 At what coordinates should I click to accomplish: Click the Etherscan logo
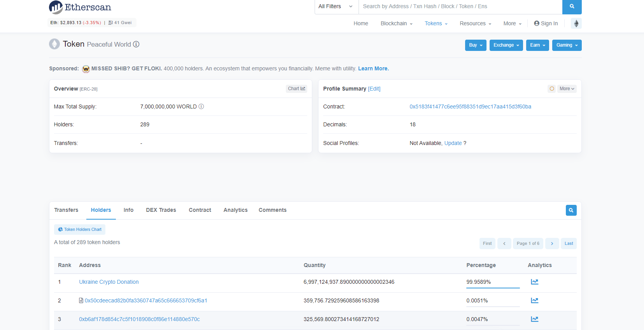[x=80, y=7]
